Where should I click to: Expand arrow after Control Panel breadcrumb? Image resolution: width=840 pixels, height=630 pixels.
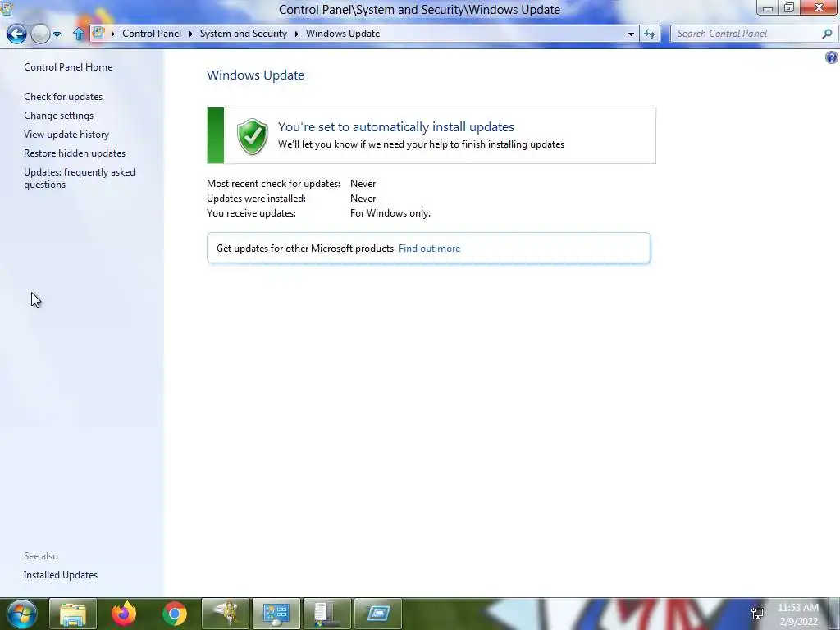click(x=190, y=34)
